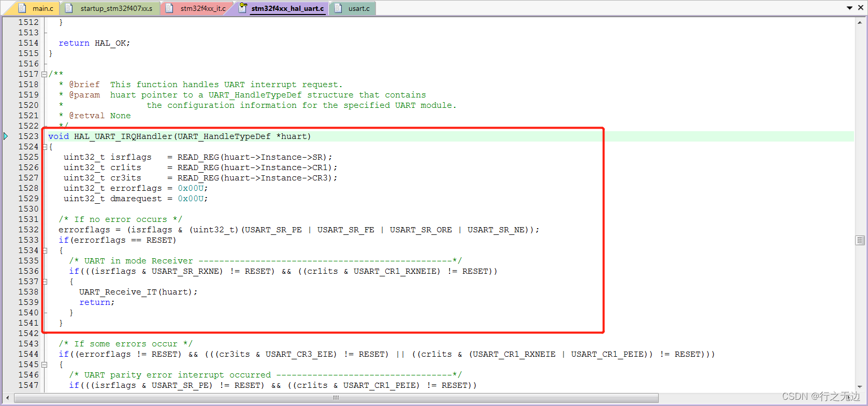Click line number 1538 in the gutter

coord(28,292)
